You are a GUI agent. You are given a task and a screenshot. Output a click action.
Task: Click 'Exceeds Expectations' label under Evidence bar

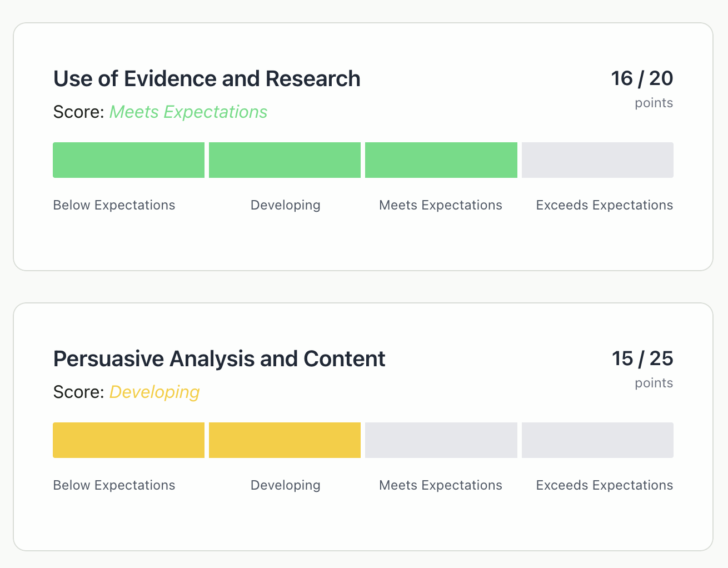(x=604, y=205)
